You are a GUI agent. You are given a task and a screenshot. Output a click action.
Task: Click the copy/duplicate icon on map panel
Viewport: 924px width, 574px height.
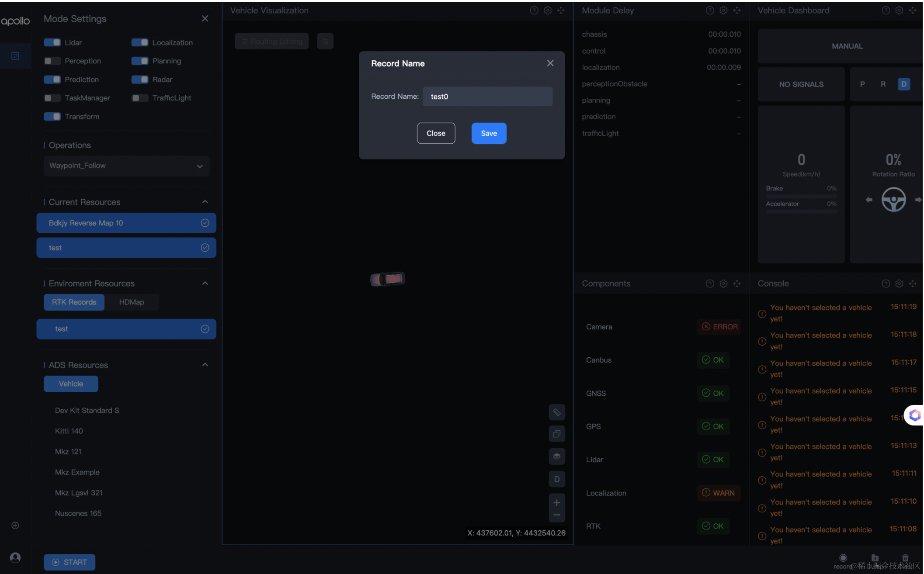(x=558, y=434)
